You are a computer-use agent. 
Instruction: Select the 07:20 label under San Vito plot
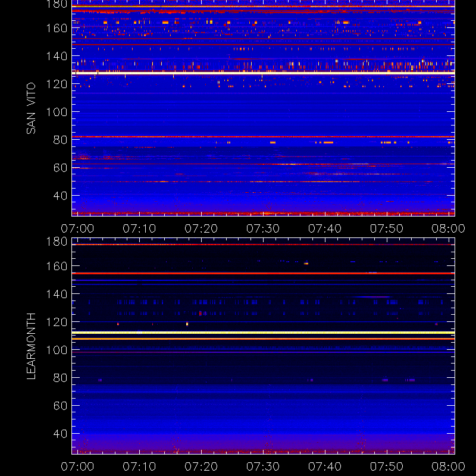(201, 228)
